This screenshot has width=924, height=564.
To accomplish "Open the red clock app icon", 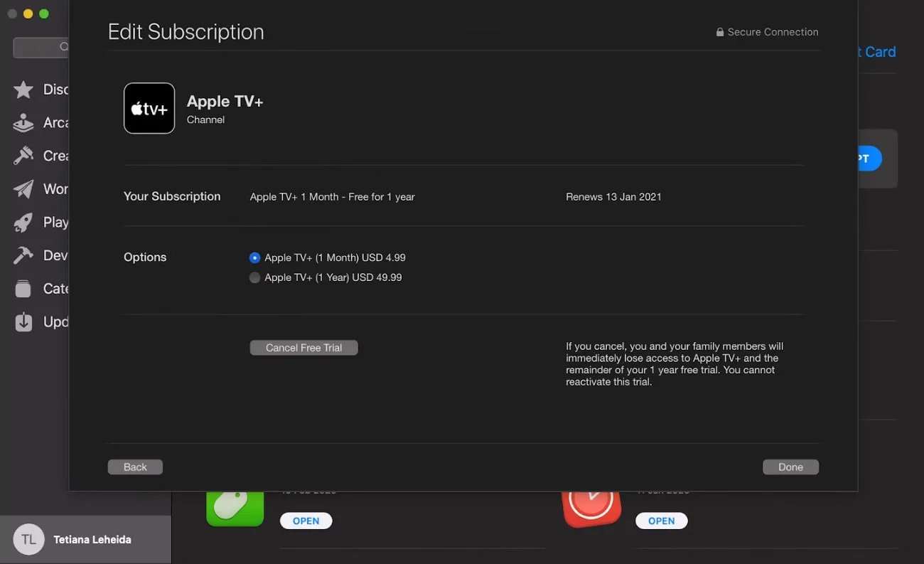I will [591, 509].
